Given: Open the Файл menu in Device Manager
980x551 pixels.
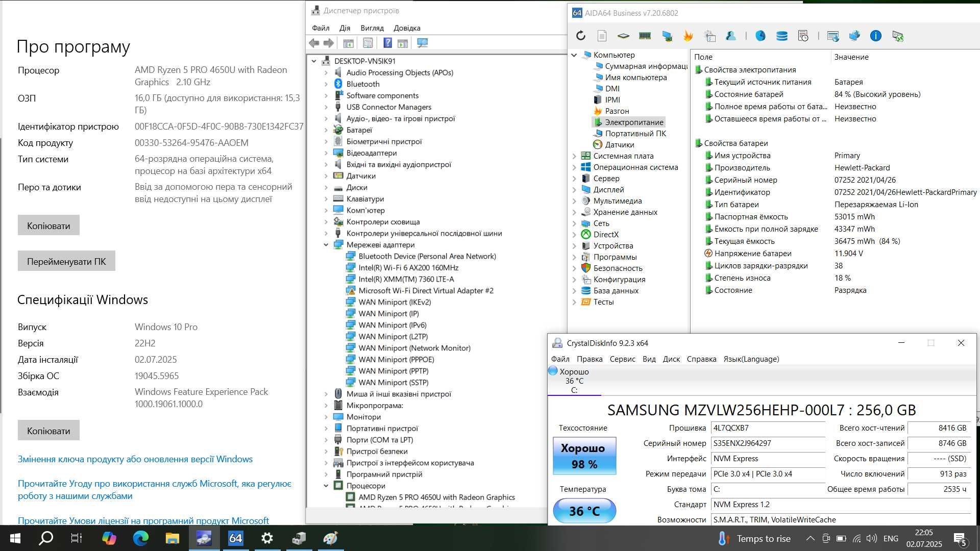Looking at the screenshot, I should 321,28.
